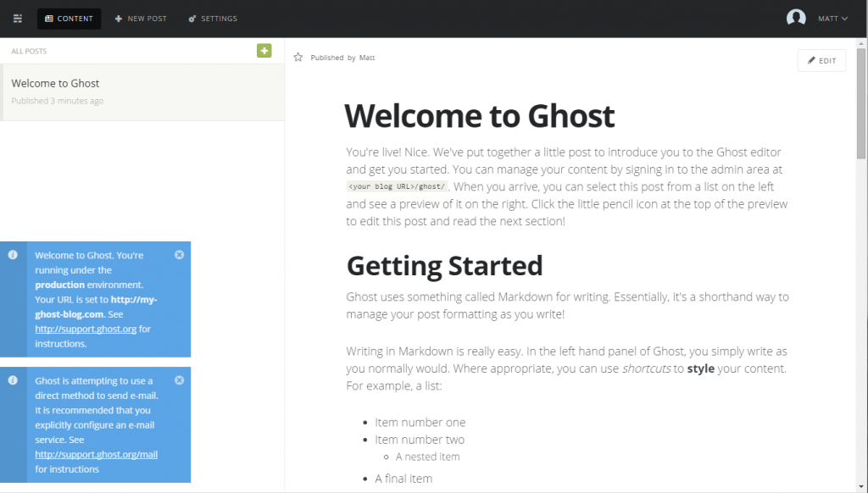This screenshot has width=868, height=493.
Task: Click the pencil icon next to New Post
Action: (x=118, y=18)
